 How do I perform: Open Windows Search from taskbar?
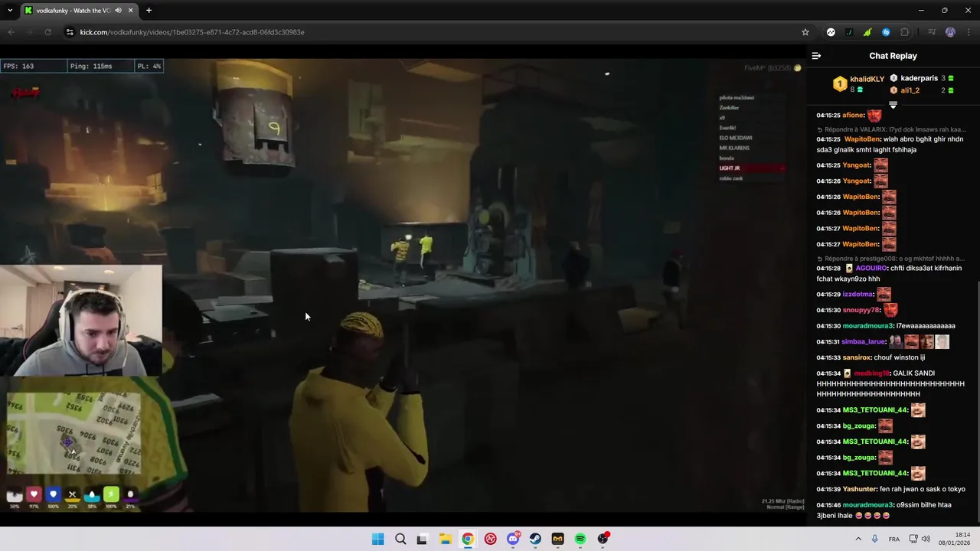[x=400, y=539]
